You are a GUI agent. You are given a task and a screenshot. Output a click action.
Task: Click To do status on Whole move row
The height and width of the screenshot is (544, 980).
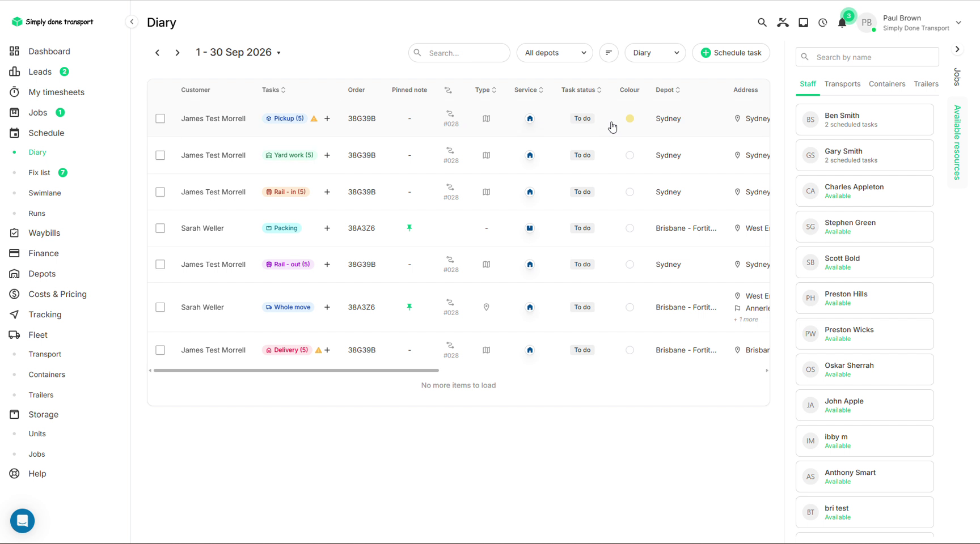582,307
